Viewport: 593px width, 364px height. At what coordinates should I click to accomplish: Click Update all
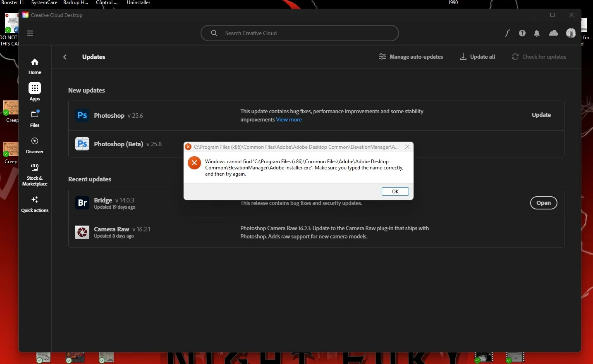click(x=478, y=57)
